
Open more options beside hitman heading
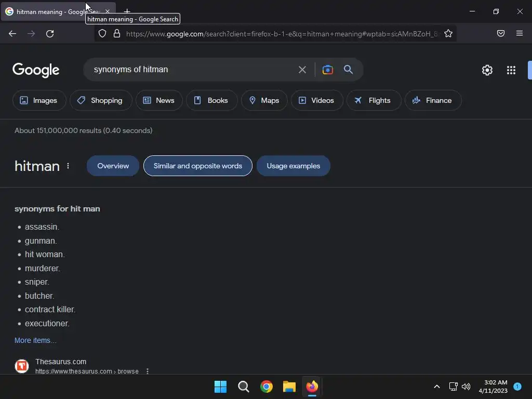pos(68,166)
